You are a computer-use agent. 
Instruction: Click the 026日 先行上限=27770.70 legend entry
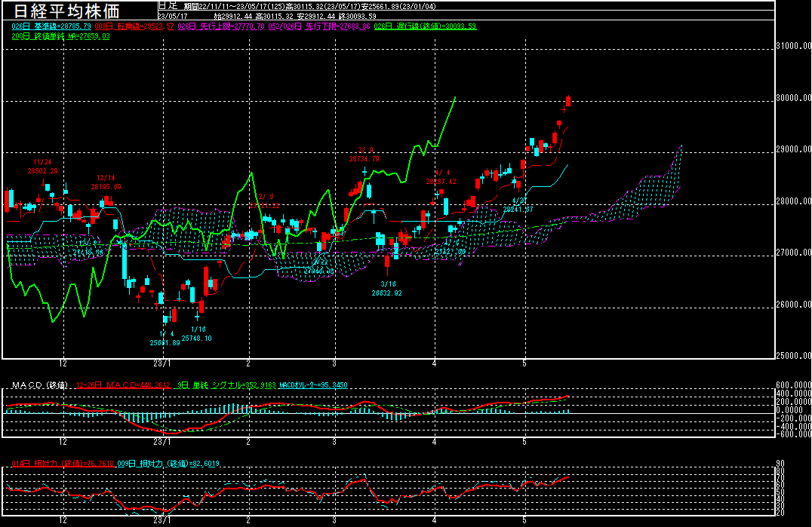pyautogui.click(x=221, y=26)
